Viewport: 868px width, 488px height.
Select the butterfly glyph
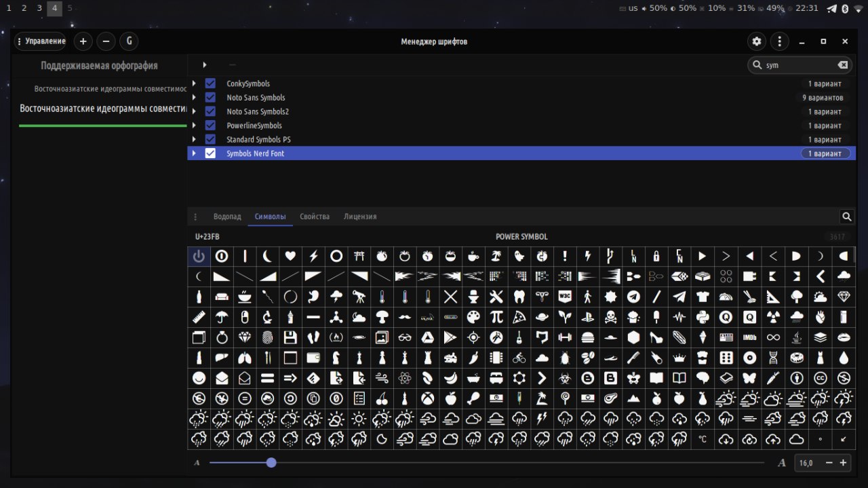pos(749,378)
